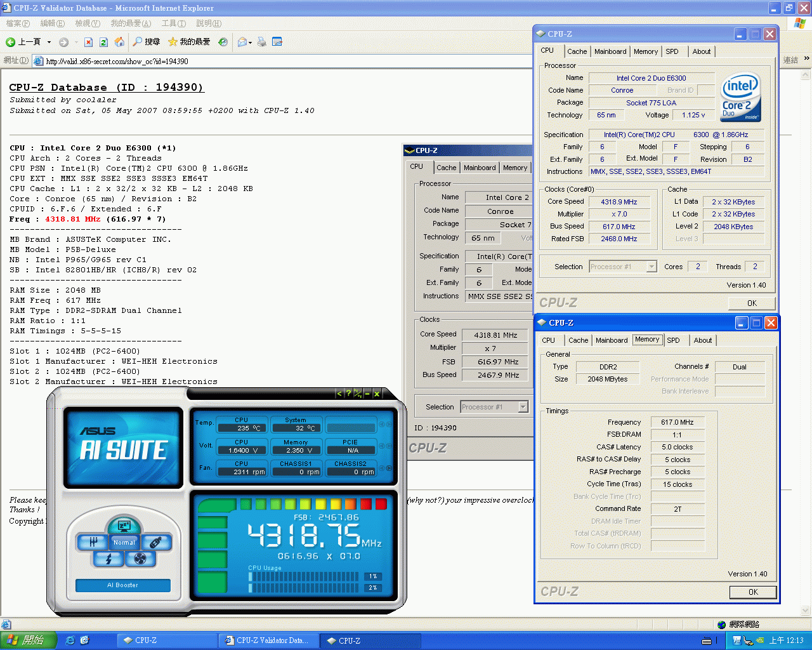Click AI Suite lightning bolt icon

[108, 559]
